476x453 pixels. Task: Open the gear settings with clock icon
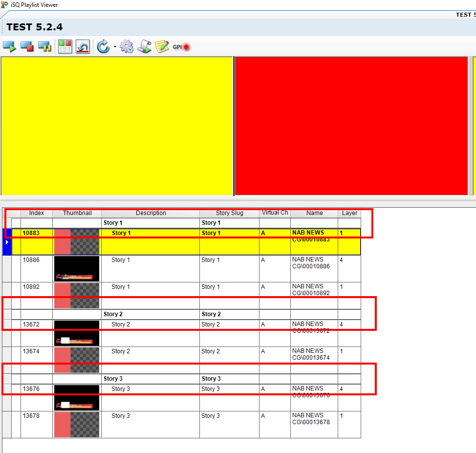coord(127,47)
